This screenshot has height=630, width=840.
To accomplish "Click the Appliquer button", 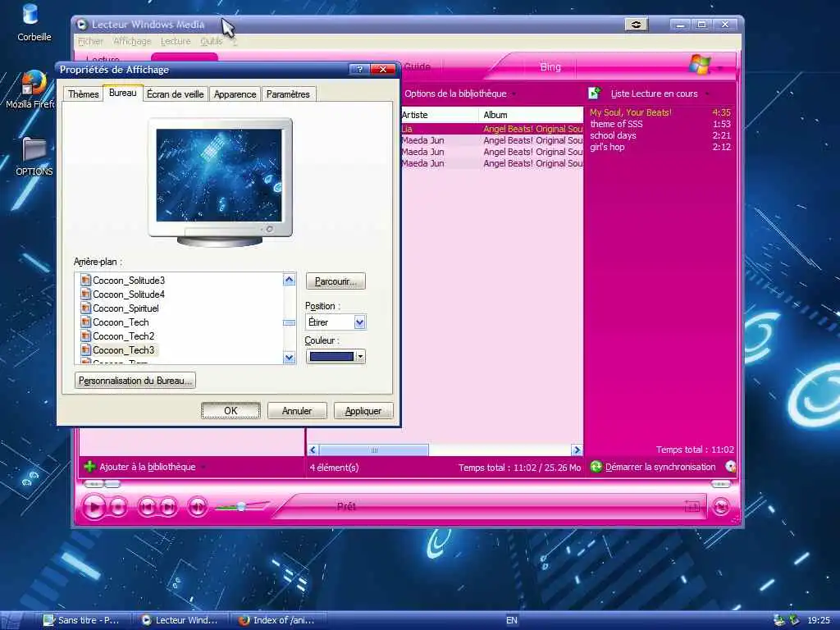I will coord(363,411).
